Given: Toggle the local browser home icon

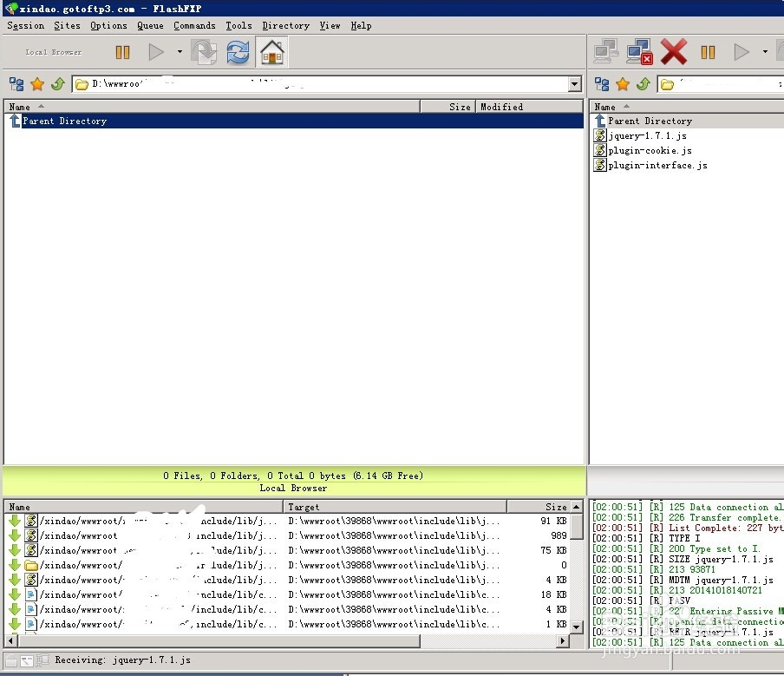Looking at the screenshot, I should pos(272,52).
